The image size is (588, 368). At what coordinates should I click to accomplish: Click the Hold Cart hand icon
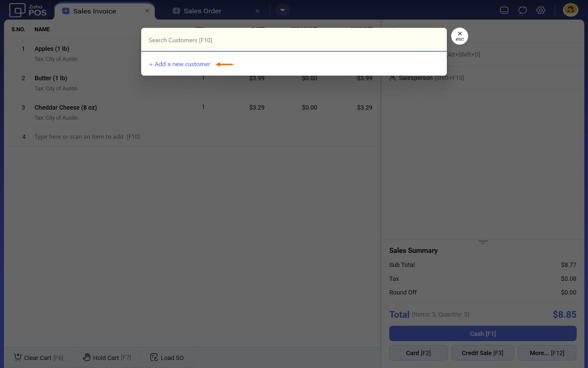(x=87, y=357)
